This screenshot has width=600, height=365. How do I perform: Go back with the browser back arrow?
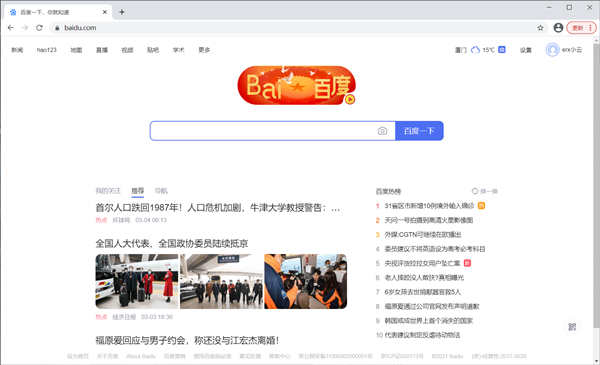pyautogui.click(x=11, y=28)
